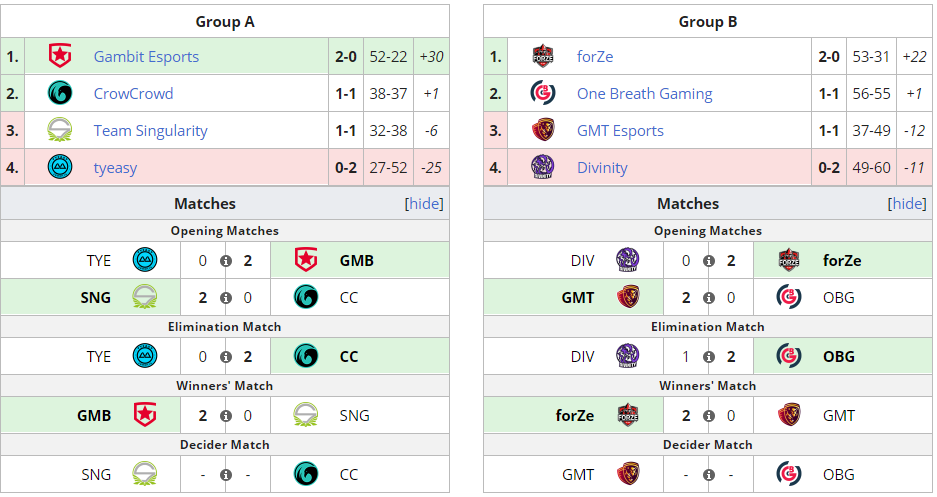This screenshot has width=937, height=497.
Task: Collapse Group B matches with hide link
Action: point(907,204)
